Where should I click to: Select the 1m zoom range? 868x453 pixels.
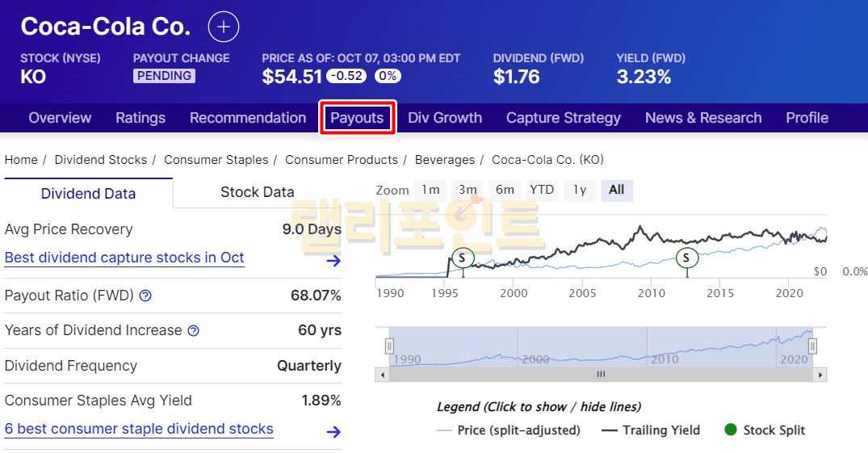tap(431, 190)
